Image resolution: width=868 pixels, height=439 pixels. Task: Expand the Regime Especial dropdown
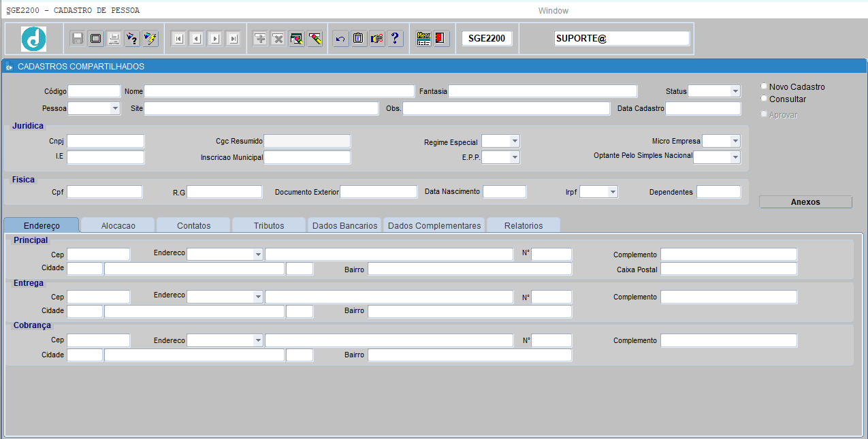[515, 142]
